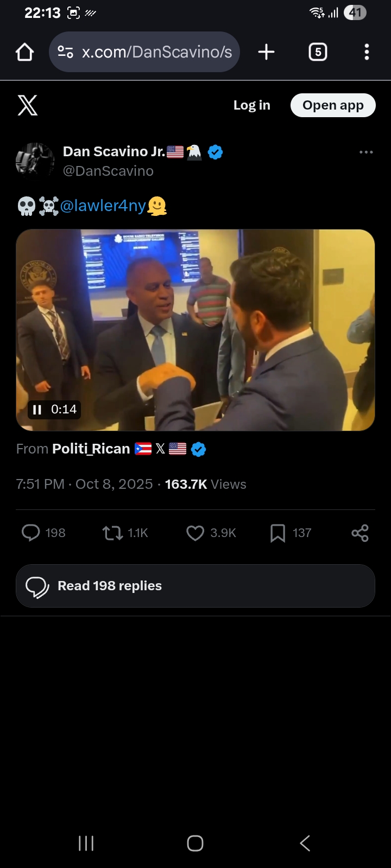Open the tab switcher showing 5 tabs
The width and height of the screenshot is (391, 868).
coord(318,52)
